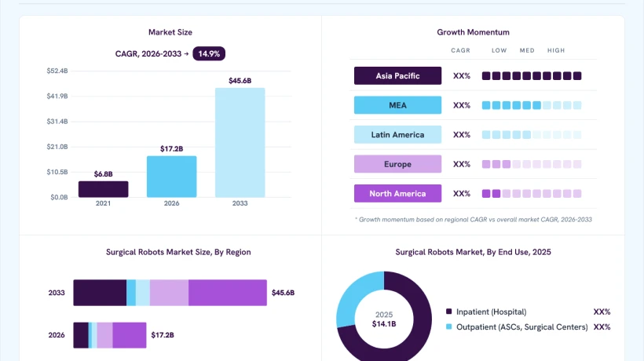This screenshot has height=361, width=644.
Task: Click the Inpatient (Hospital) legend label
Action: 491,312
